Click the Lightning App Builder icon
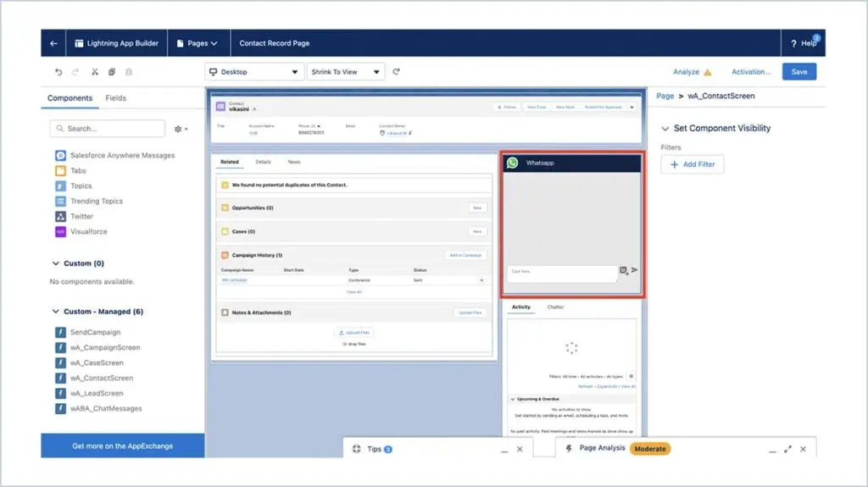The image size is (868, 487). (x=79, y=43)
